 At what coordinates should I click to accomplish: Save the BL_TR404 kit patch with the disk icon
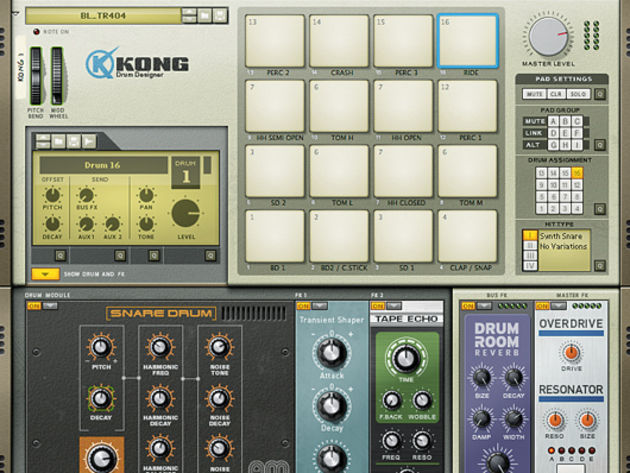pos(220,16)
